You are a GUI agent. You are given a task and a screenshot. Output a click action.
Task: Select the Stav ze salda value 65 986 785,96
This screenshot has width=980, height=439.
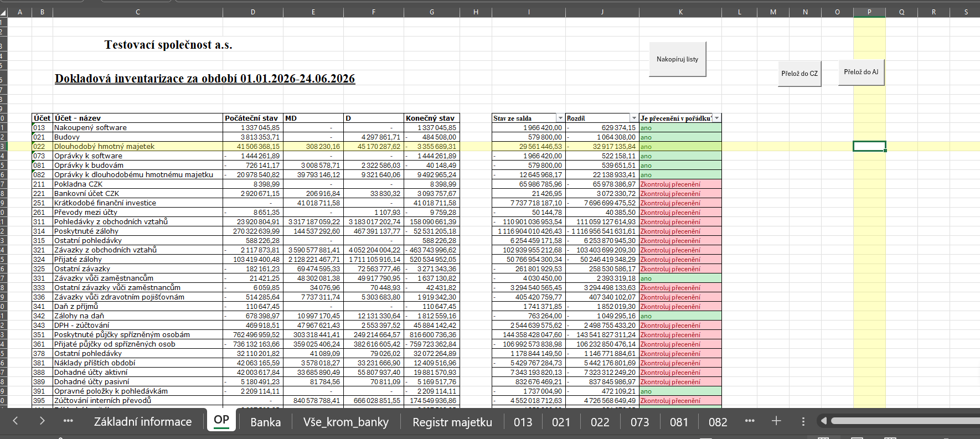click(x=529, y=184)
